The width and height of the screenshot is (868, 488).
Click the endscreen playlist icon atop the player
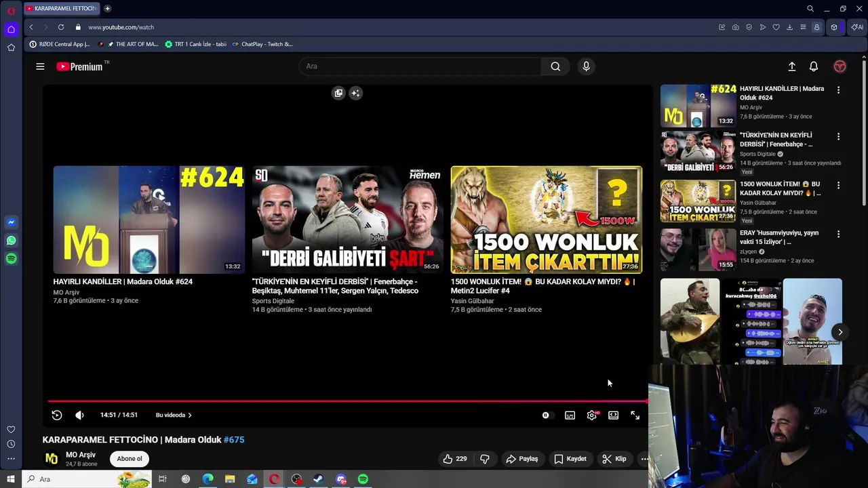[338, 93]
